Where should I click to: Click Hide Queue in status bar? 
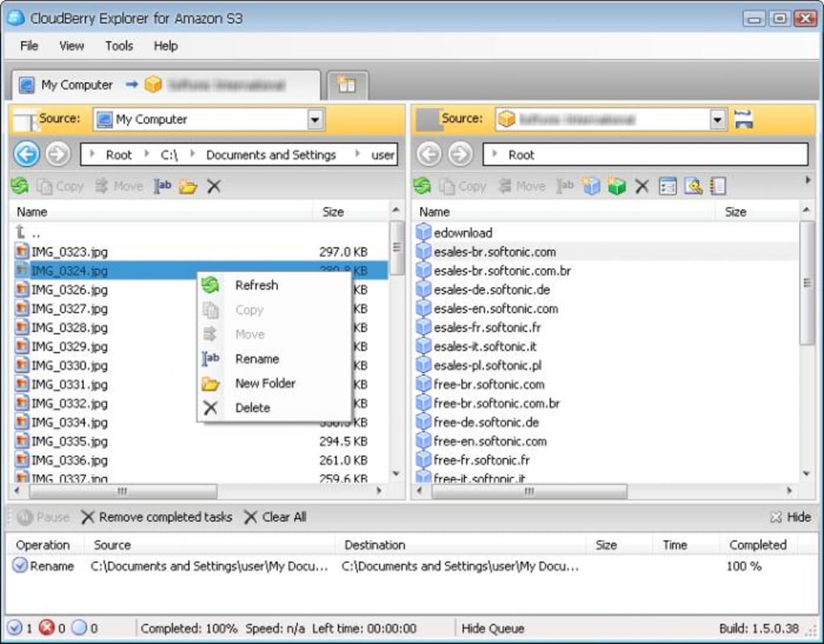coord(493,628)
